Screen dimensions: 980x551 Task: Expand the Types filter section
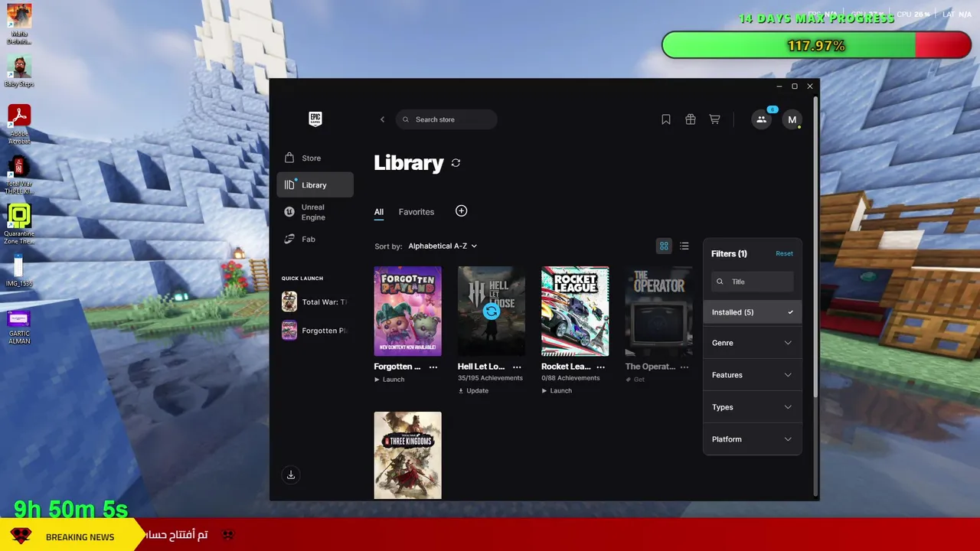[753, 407]
